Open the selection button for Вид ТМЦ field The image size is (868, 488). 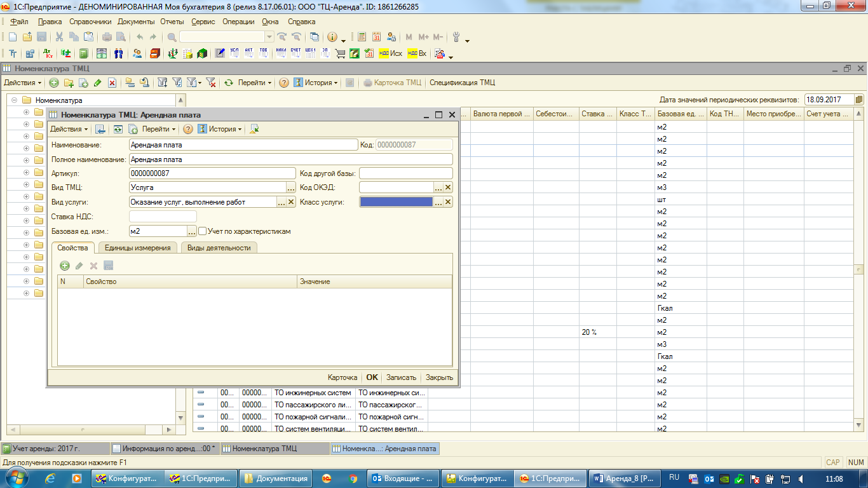tap(290, 187)
